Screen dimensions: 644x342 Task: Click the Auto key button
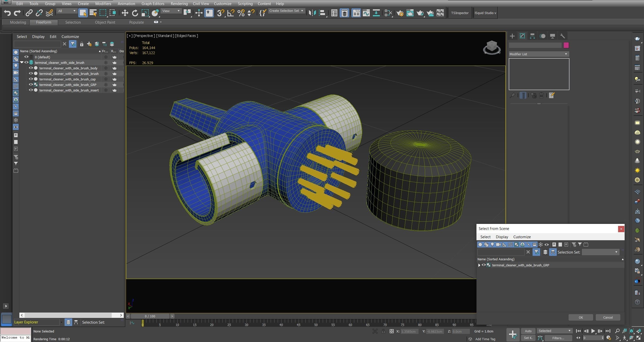pyautogui.click(x=528, y=331)
